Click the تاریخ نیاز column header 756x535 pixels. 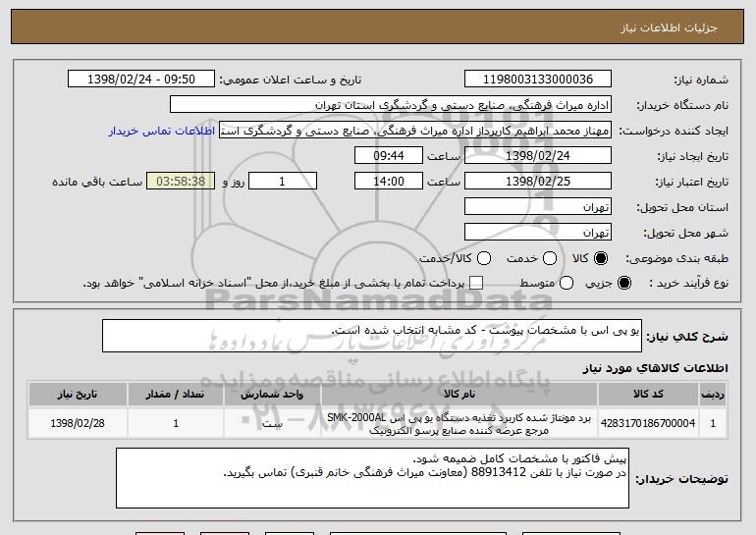pos(78,395)
